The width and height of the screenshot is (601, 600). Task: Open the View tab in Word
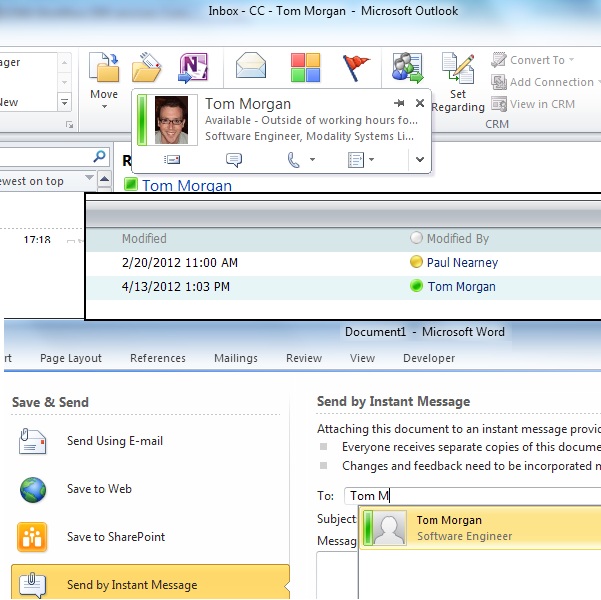[x=362, y=358]
